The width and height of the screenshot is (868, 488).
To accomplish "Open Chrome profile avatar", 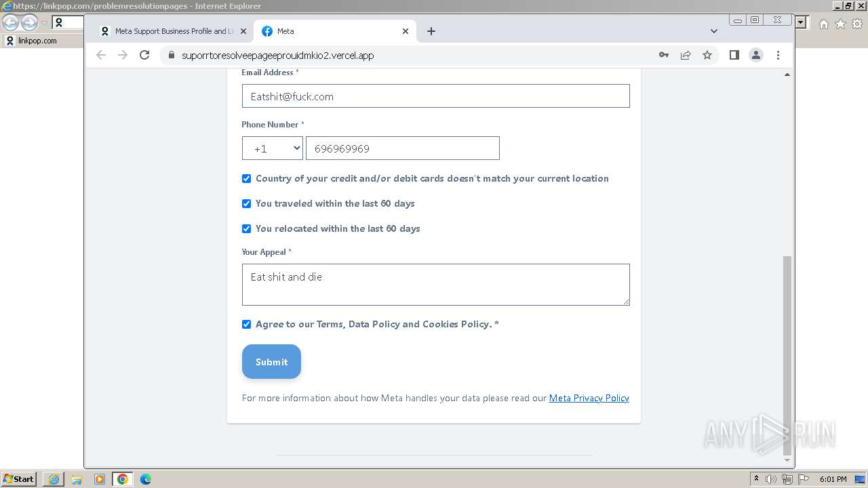I will pos(756,56).
